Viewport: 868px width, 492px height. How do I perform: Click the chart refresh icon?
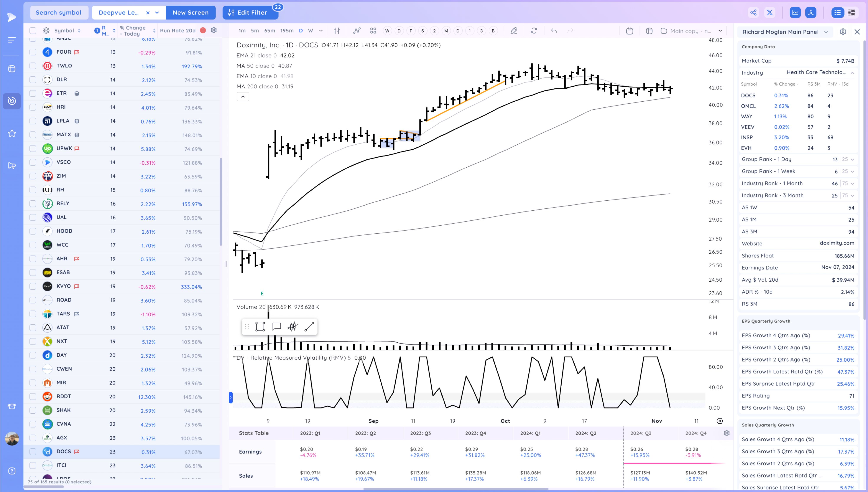[x=534, y=31]
